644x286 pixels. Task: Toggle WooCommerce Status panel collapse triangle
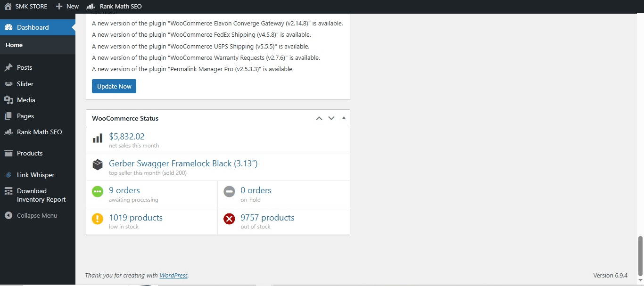tap(344, 118)
